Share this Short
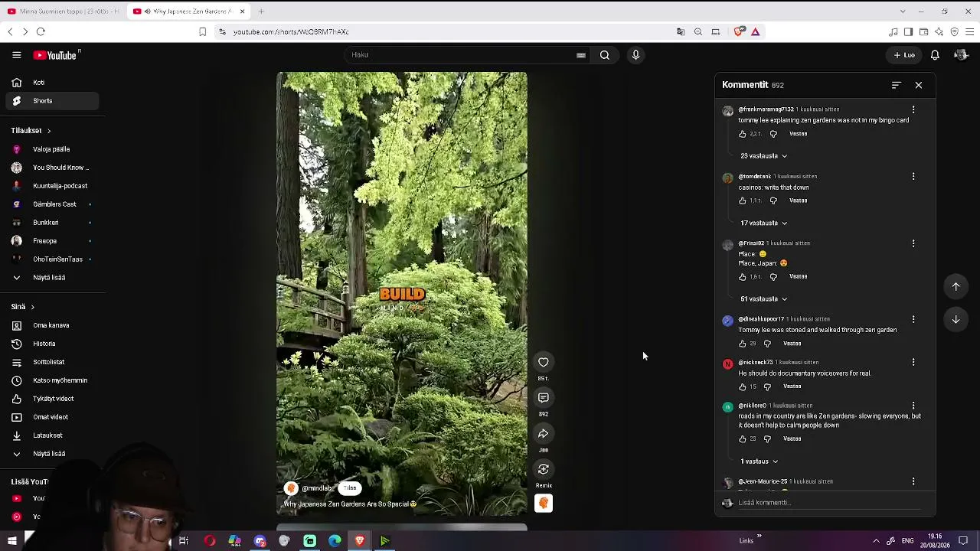The height and width of the screenshot is (551, 980). coord(544,434)
